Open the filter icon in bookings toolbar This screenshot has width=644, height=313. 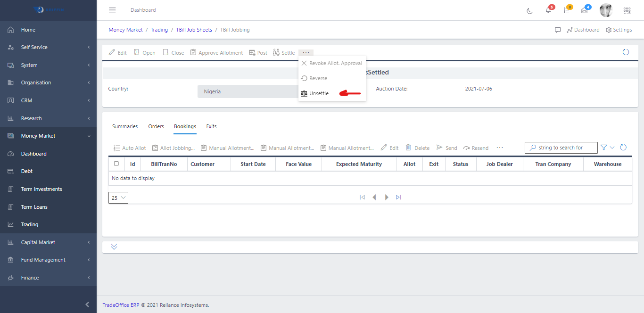click(604, 148)
